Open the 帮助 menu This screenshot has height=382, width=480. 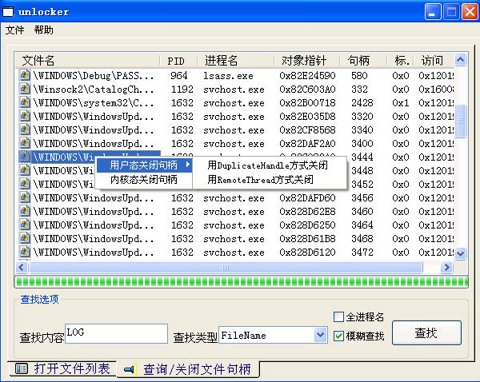coord(44,30)
